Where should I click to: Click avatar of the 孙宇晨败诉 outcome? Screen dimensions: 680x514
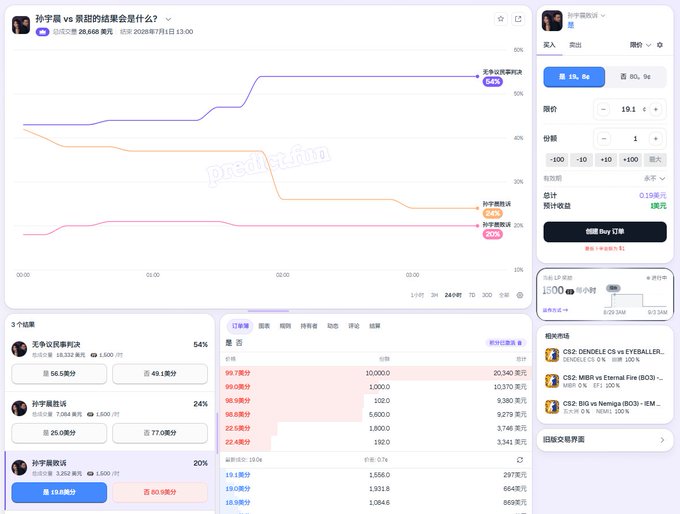pyautogui.click(x=19, y=468)
